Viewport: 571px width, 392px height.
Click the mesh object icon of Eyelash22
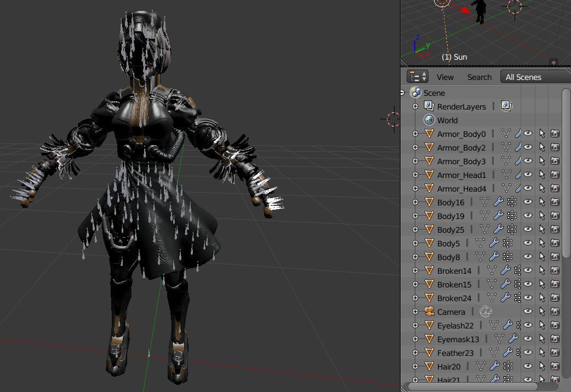[429, 325]
